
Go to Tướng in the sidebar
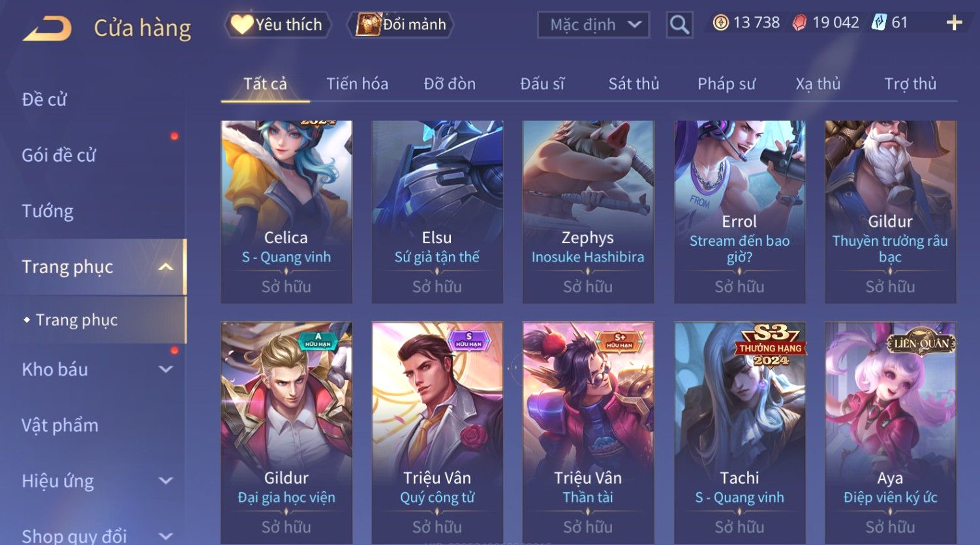(48, 211)
